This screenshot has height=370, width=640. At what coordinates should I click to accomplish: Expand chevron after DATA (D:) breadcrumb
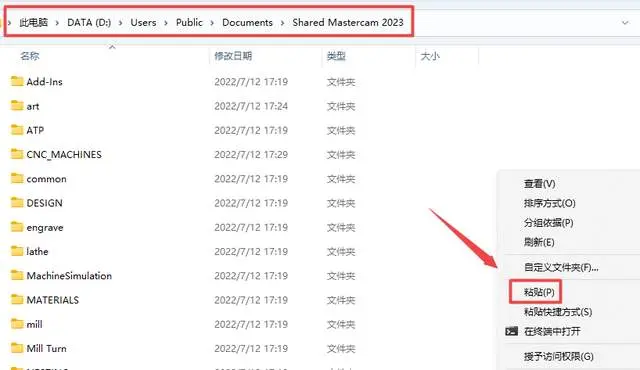pos(120,23)
